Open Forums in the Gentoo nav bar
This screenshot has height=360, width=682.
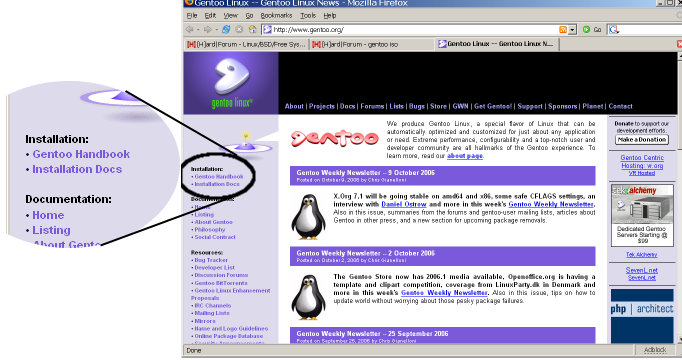point(372,106)
